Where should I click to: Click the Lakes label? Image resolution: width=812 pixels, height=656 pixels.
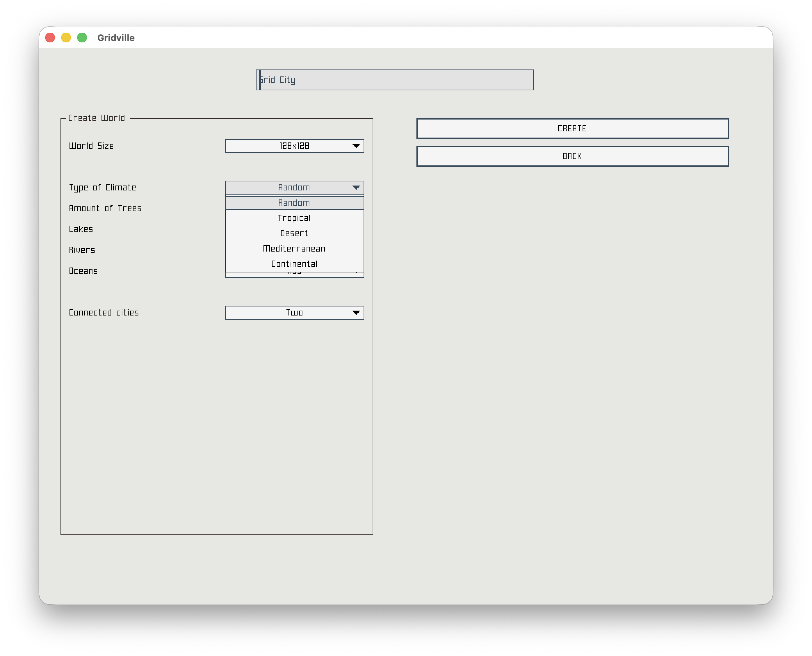click(81, 229)
